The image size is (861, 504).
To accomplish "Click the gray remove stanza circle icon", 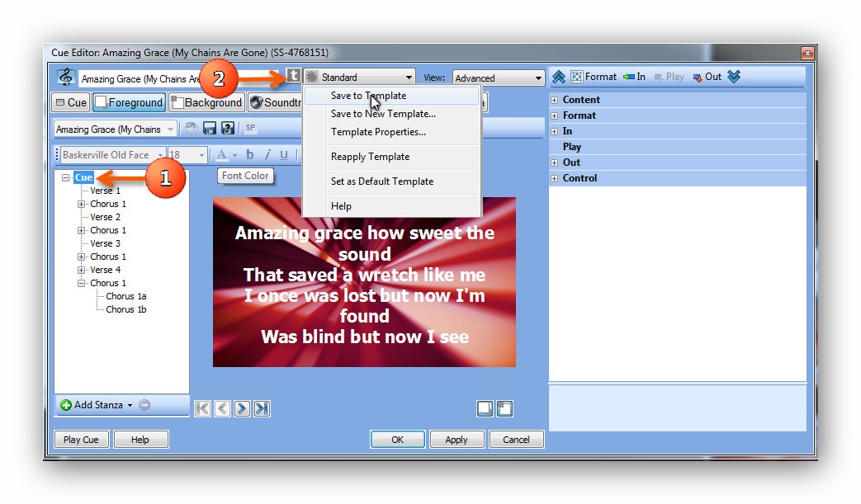I will [144, 405].
